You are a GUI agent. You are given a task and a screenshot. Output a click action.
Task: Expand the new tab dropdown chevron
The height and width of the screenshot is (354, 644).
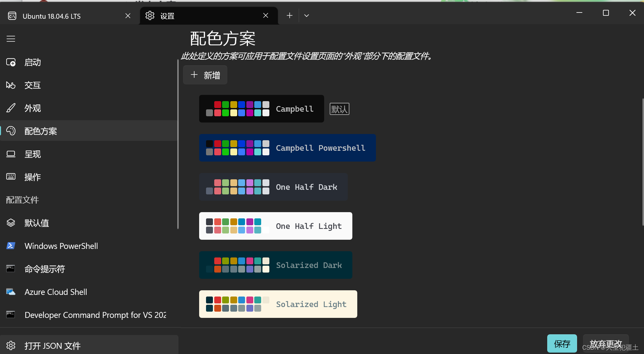point(306,15)
